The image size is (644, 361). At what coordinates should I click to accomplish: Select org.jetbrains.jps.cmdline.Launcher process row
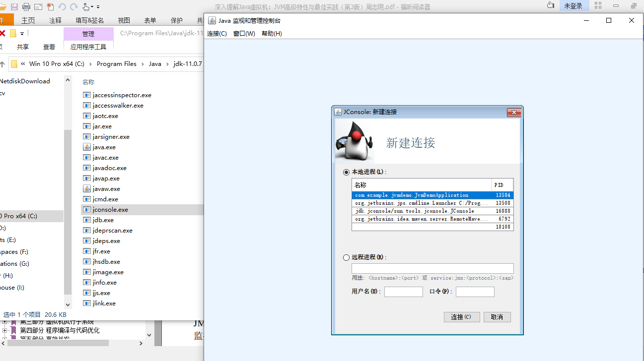(x=432, y=203)
